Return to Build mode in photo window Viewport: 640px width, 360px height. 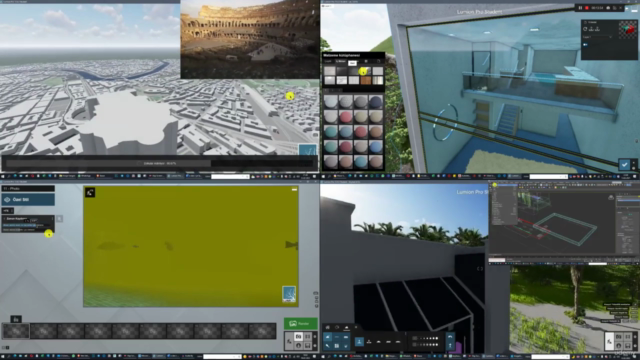(x=289, y=342)
